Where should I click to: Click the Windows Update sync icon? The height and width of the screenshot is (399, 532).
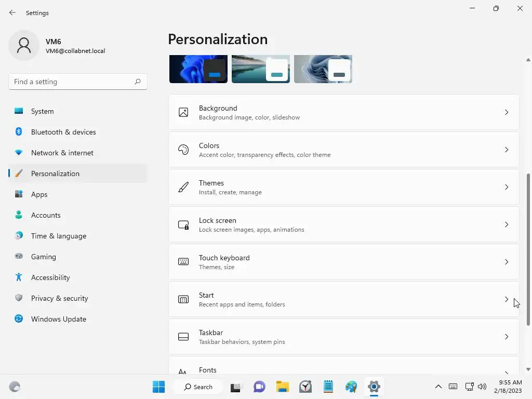(x=19, y=318)
